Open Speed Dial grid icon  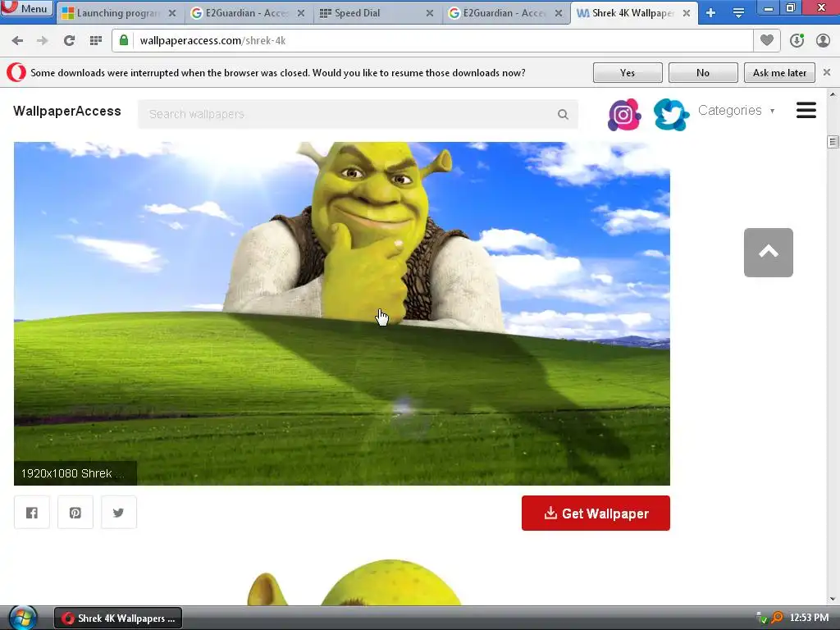coord(96,41)
